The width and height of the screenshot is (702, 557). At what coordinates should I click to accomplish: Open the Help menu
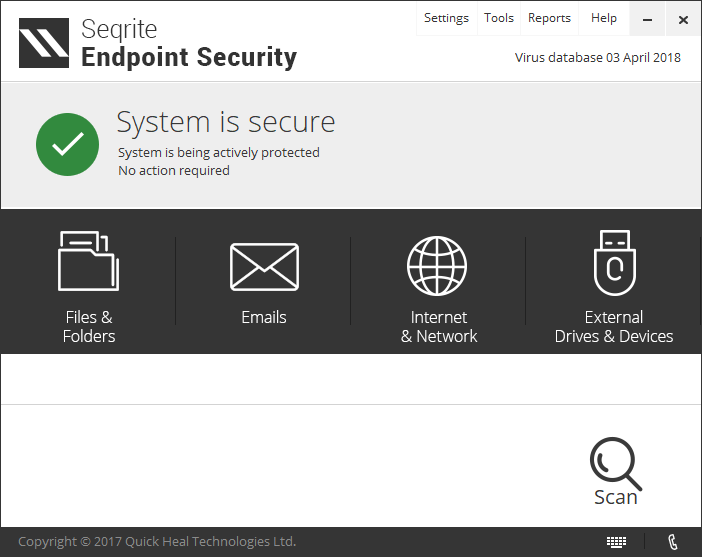[x=604, y=18]
